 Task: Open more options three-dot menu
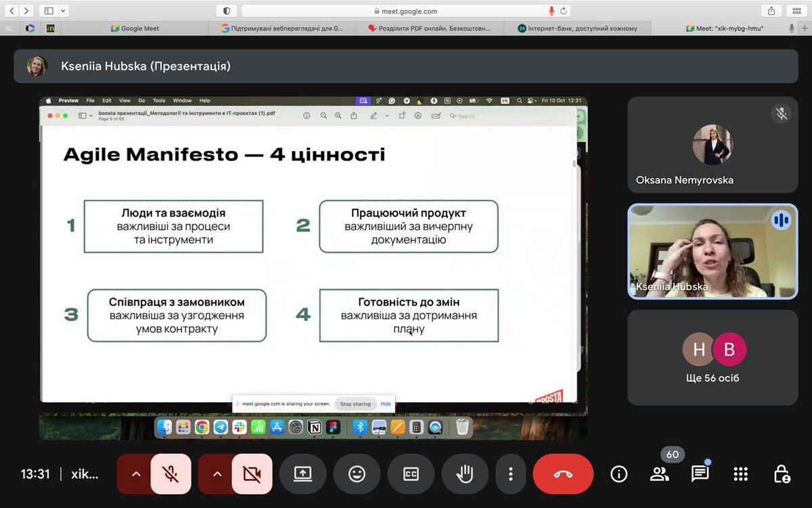[x=511, y=474]
